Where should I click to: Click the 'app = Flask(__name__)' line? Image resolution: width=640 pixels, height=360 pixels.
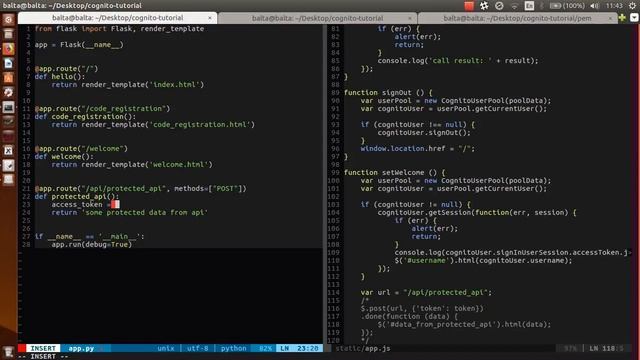79,44
